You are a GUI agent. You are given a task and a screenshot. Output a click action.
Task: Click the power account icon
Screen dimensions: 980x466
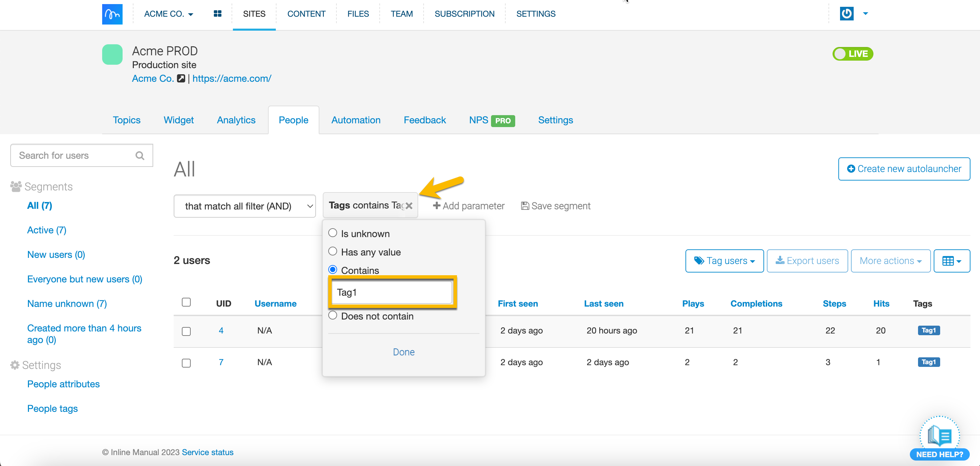[847, 14]
